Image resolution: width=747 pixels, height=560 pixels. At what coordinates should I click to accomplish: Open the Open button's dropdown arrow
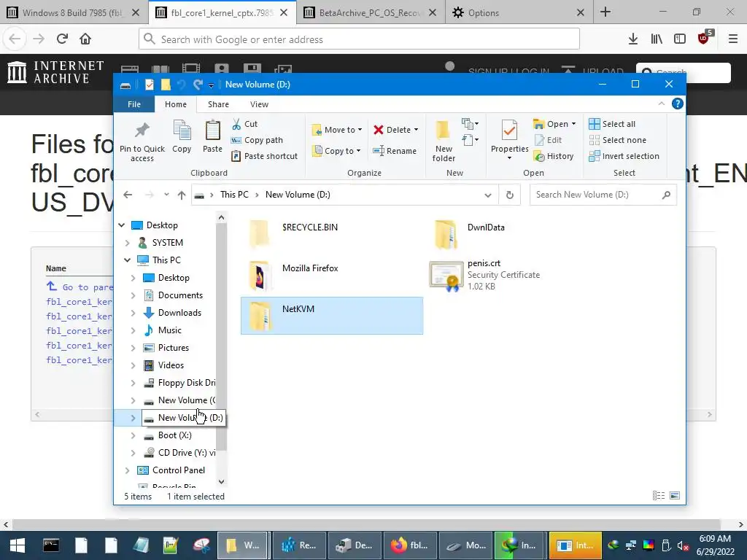coord(573,124)
